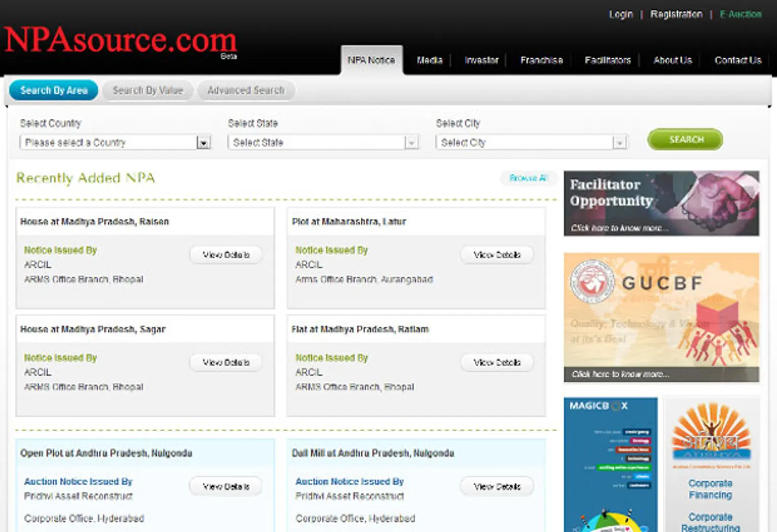Click 'Click here to know more' on GUCBF banner
This screenshot has width=777, height=532.
pos(620,374)
